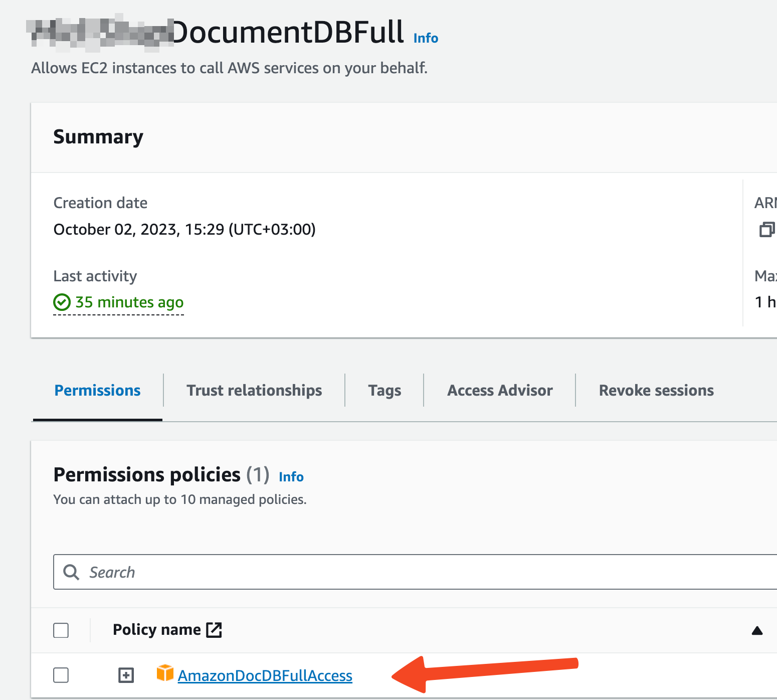Click the Policy name column header
This screenshot has height=700, width=777.
pos(156,630)
